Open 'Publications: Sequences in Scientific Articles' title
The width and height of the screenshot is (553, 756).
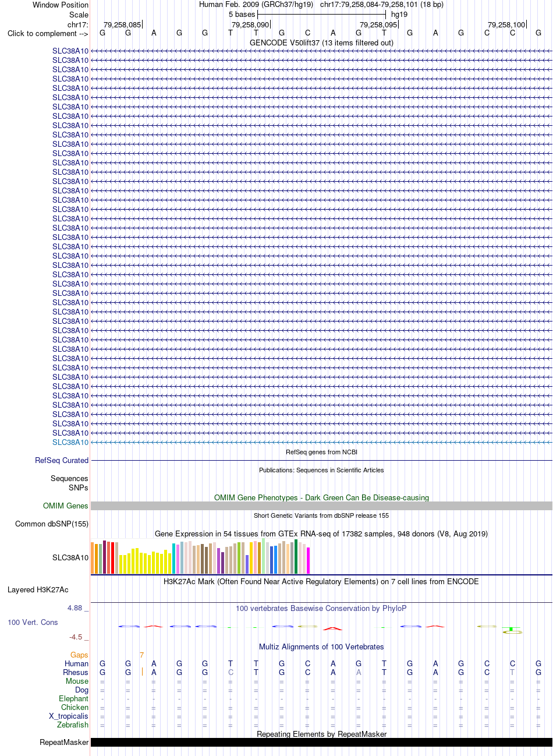coord(321,470)
